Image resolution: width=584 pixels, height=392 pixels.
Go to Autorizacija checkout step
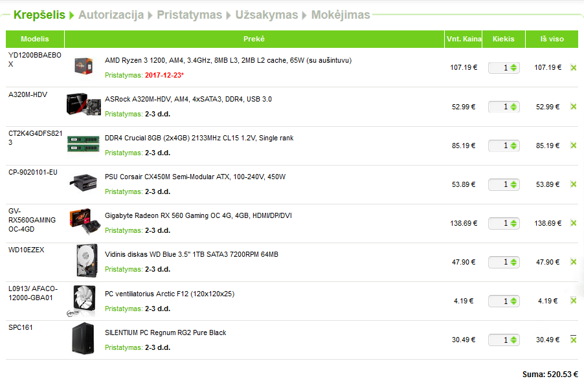pyautogui.click(x=111, y=15)
